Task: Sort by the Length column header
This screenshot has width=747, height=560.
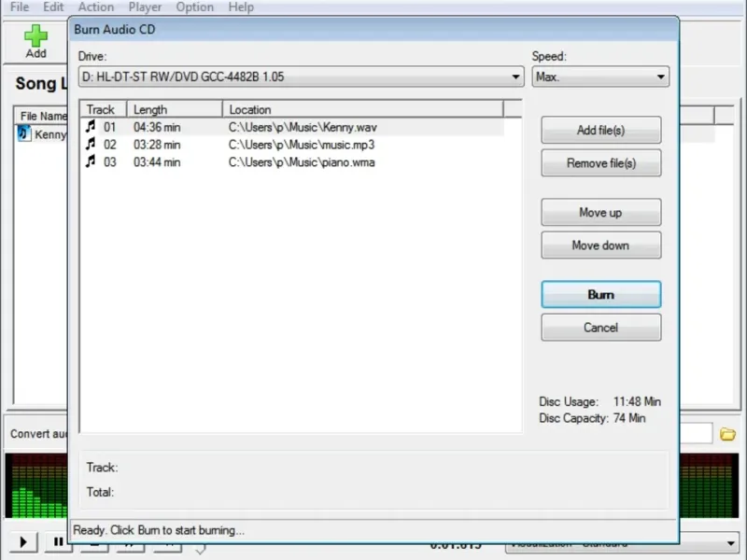Action: click(175, 109)
